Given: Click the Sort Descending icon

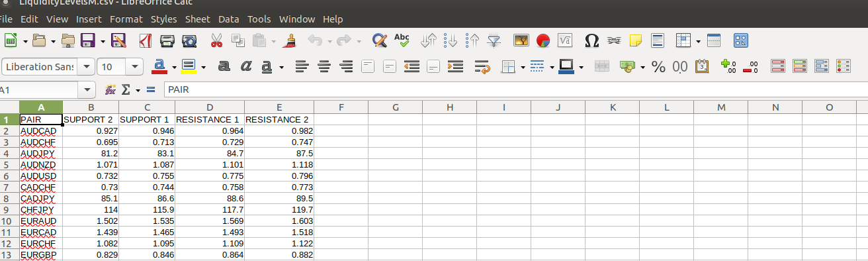Looking at the screenshot, I should [472, 41].
